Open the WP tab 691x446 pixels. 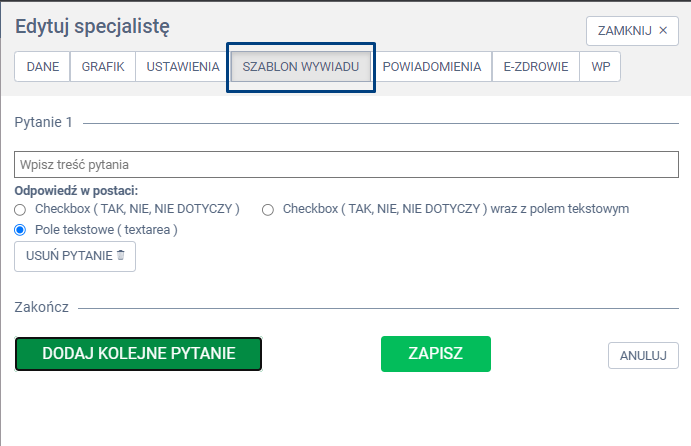[x=600, y=67]
